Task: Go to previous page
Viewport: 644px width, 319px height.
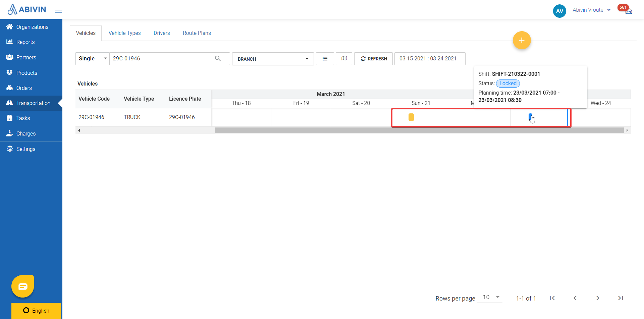Action: click(x=575, y=298)
